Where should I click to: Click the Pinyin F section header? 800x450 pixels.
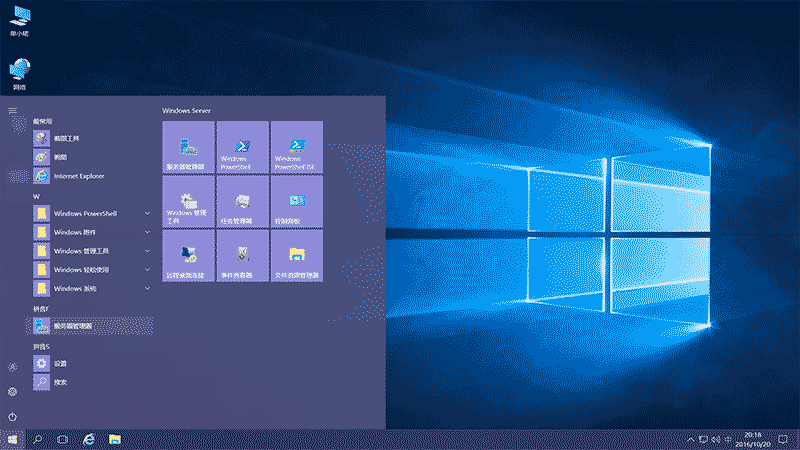pyautogui.click(x=41, y=309)
